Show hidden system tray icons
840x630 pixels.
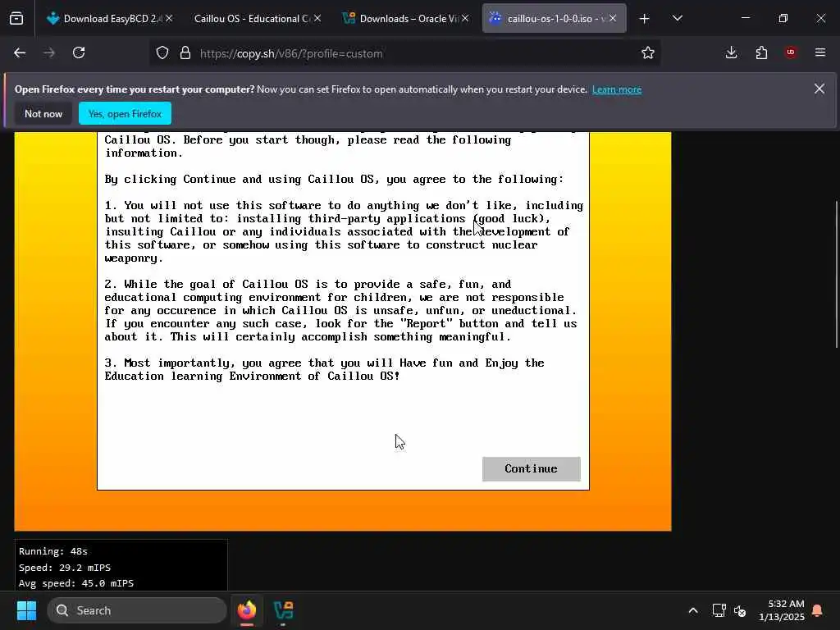coord(692,610)
